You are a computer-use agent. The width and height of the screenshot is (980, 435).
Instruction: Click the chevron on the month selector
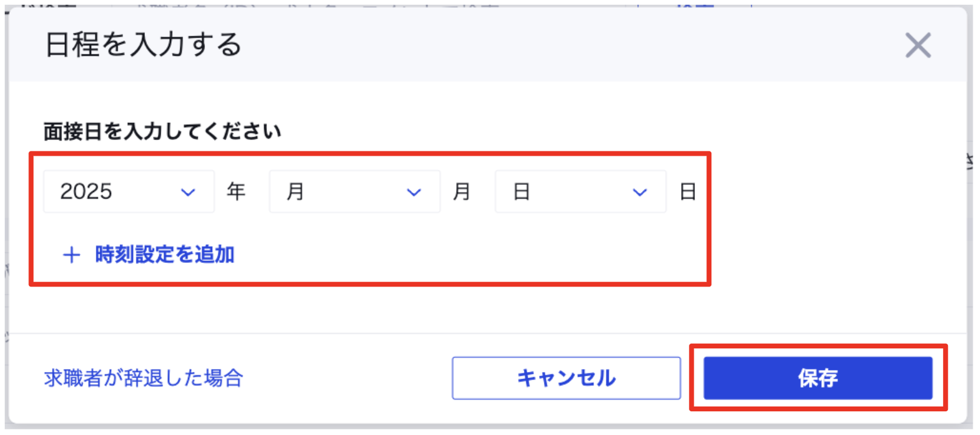click(414, 192)
